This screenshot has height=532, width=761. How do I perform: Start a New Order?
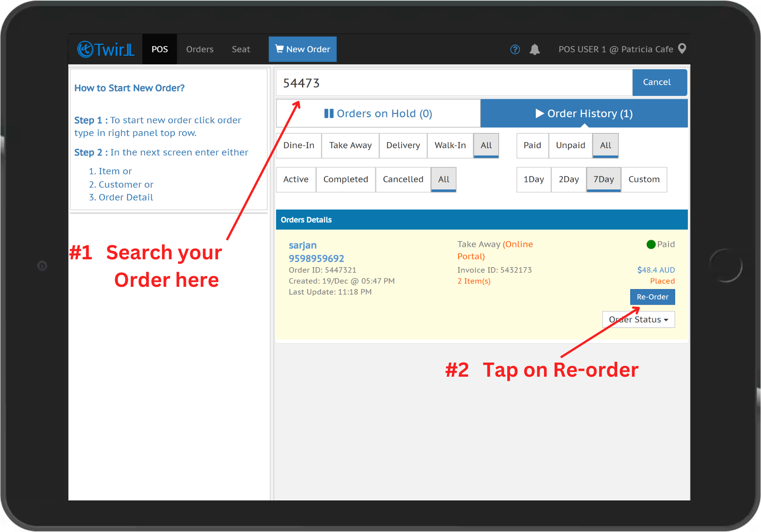tap(302, 49)
